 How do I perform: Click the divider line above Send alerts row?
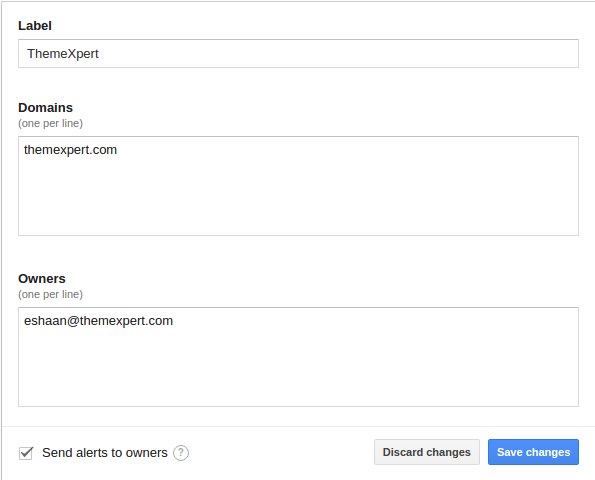[x=298, y=426]
